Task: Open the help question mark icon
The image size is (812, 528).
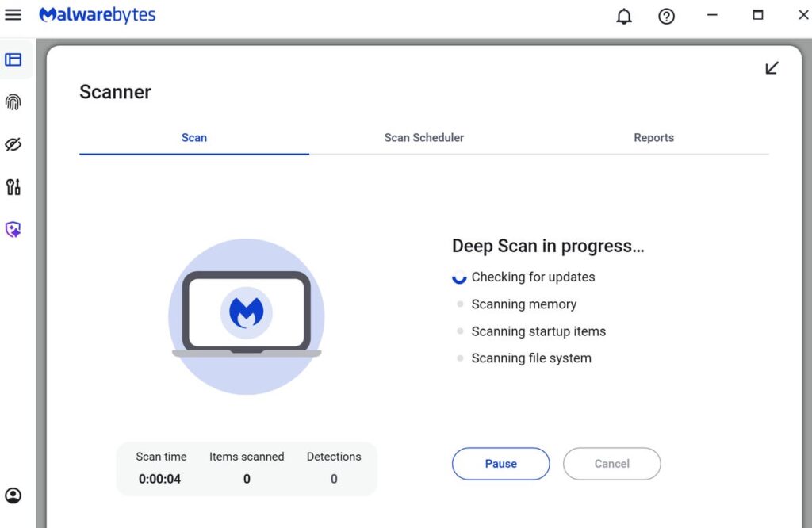Action: click(x=666, y=17)
